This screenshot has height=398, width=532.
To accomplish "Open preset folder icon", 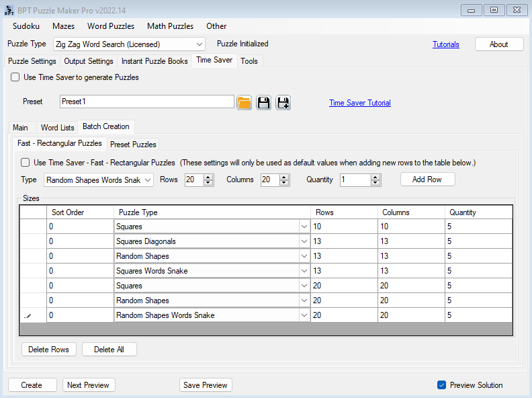I will [x=244, y=103].
